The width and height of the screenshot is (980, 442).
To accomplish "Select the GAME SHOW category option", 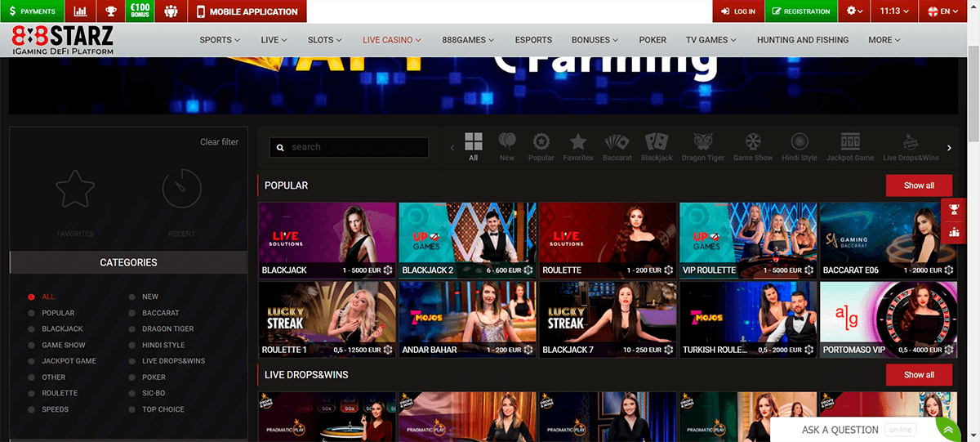I will click(56, 345).
